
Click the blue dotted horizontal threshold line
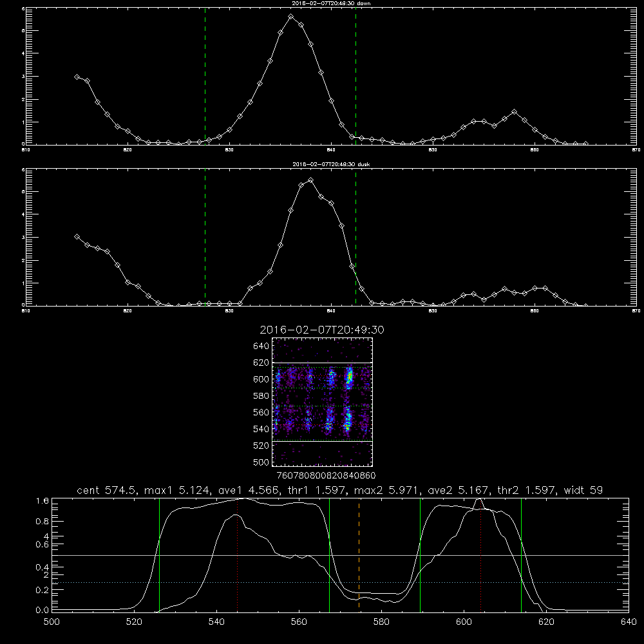(340, 582)
